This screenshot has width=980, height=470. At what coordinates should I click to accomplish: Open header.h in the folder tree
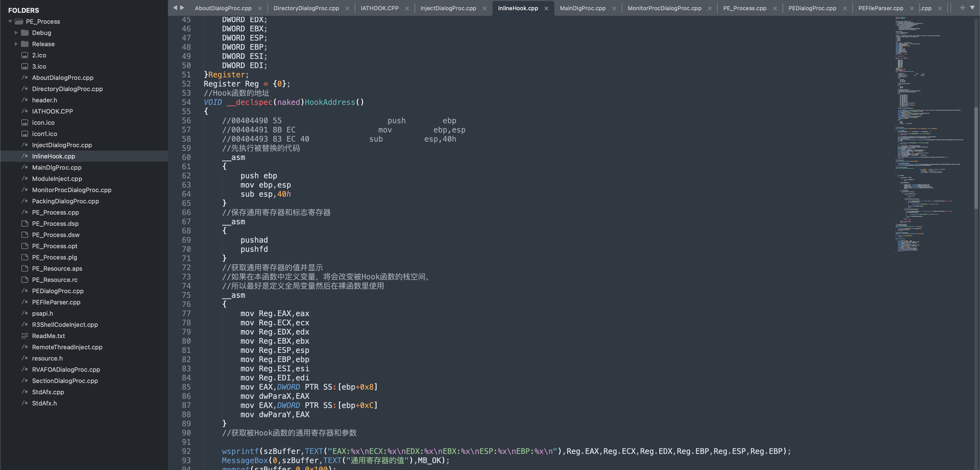[44, 100]
